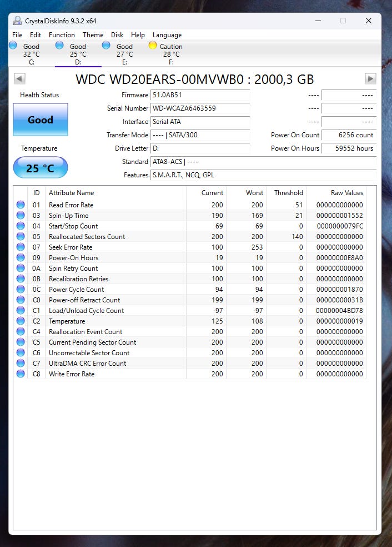The width and height of the screenshot is (392, 547).
Task: Click the Standard field ATA8-ACS
Action: pos(263,162)
